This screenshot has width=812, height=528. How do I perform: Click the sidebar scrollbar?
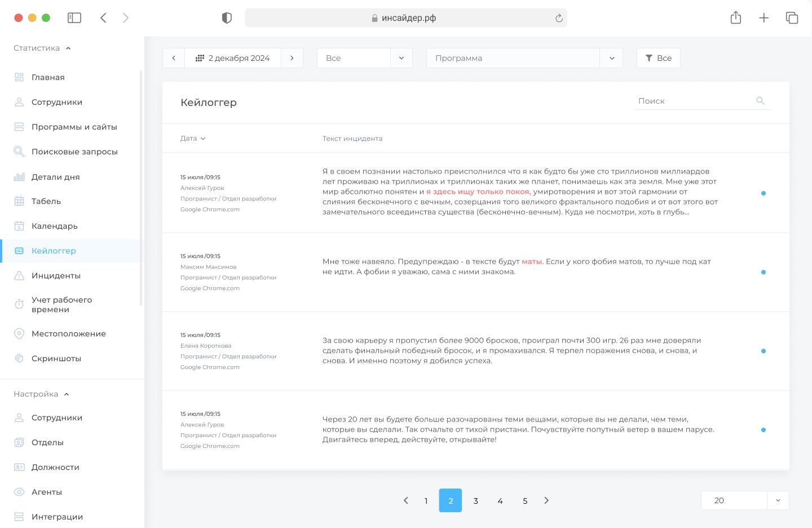pyautogui.click(x=141, y=188)
